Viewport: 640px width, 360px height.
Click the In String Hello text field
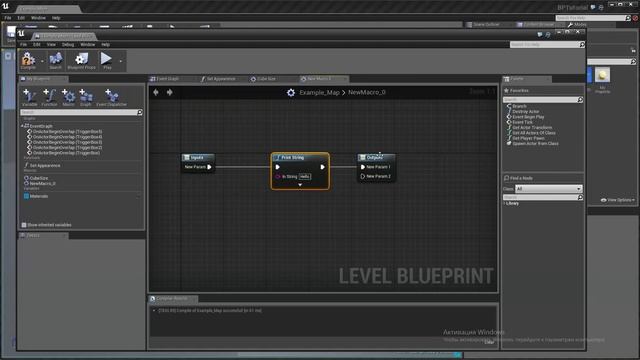(305, 176)
